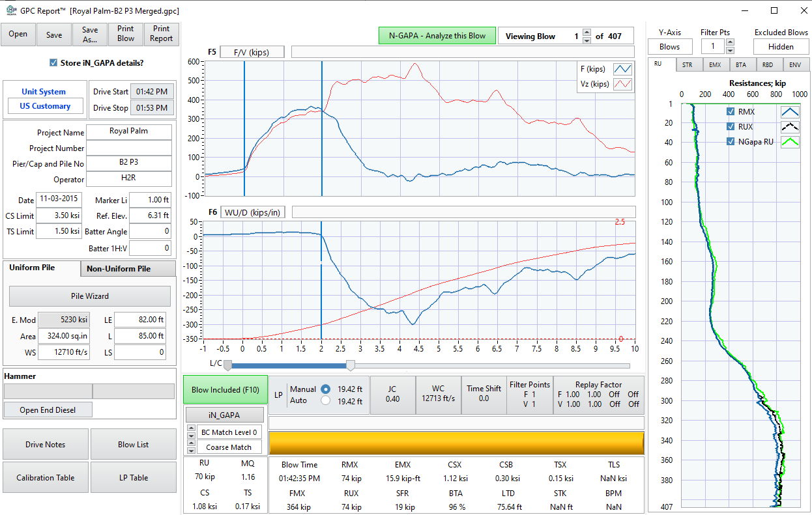Select the Uniform Pile tab
Screen dimensions: 812x515
click(x=41, y=268)
